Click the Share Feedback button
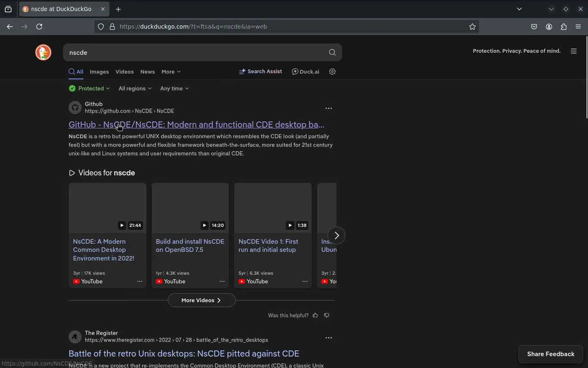The width and height of the screenshot is (588, 368). click(x=551, y=354)
